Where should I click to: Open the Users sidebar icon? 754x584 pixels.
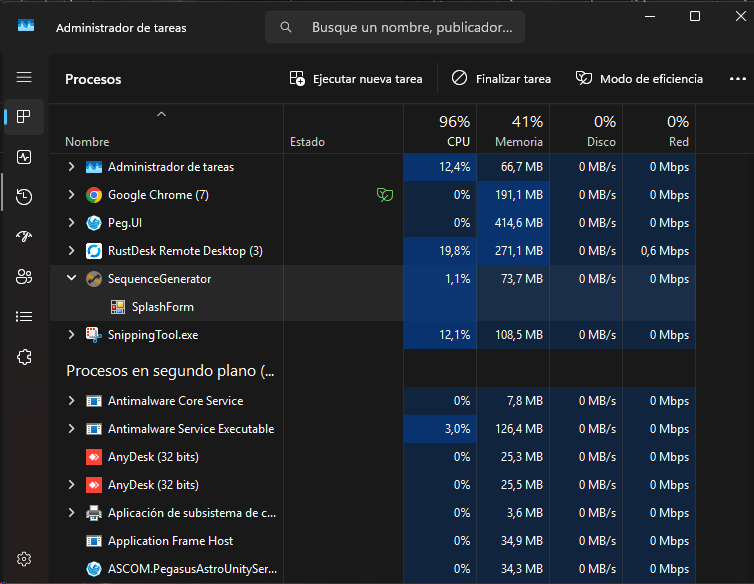[x=24, y=277]
